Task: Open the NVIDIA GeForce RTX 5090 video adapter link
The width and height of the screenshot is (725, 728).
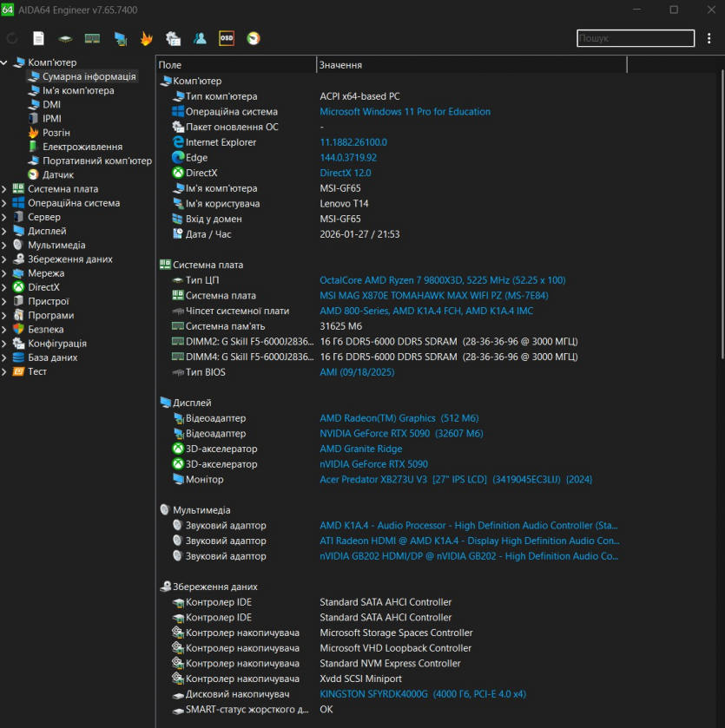Action: pos(401,433)
